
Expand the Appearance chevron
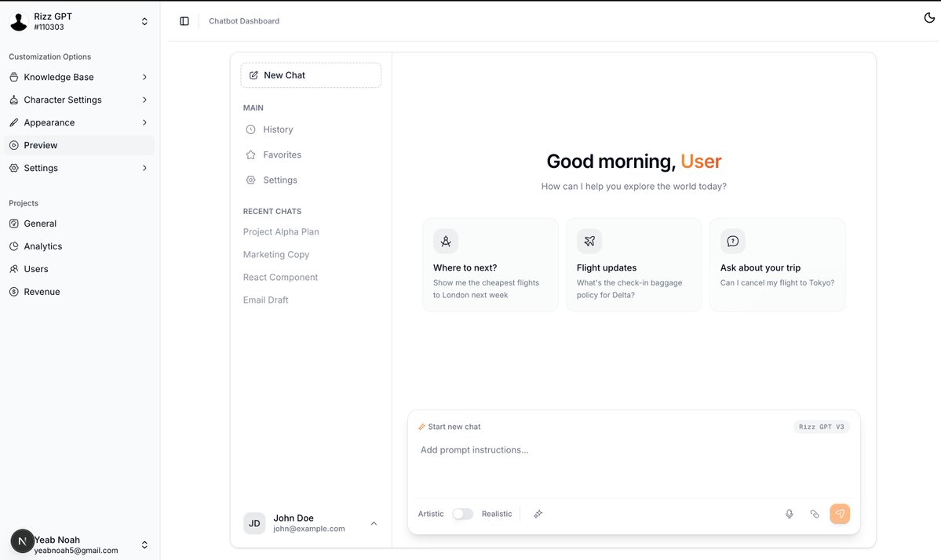click(x=144, y=122)
